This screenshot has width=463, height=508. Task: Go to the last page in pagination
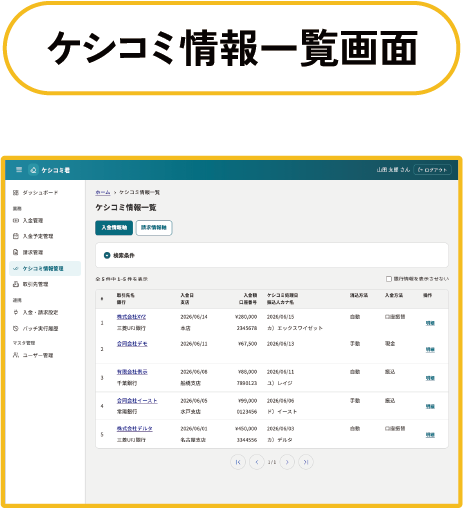306,462
